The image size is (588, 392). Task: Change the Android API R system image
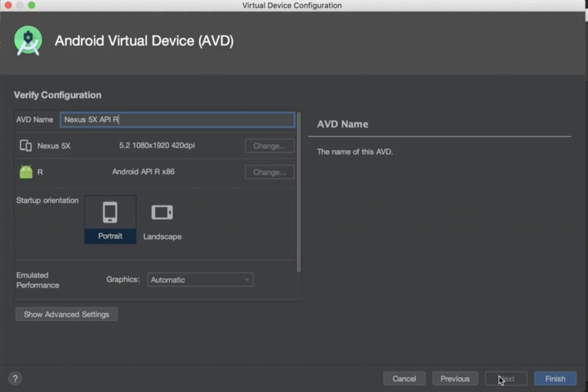[x=270, y=172]
